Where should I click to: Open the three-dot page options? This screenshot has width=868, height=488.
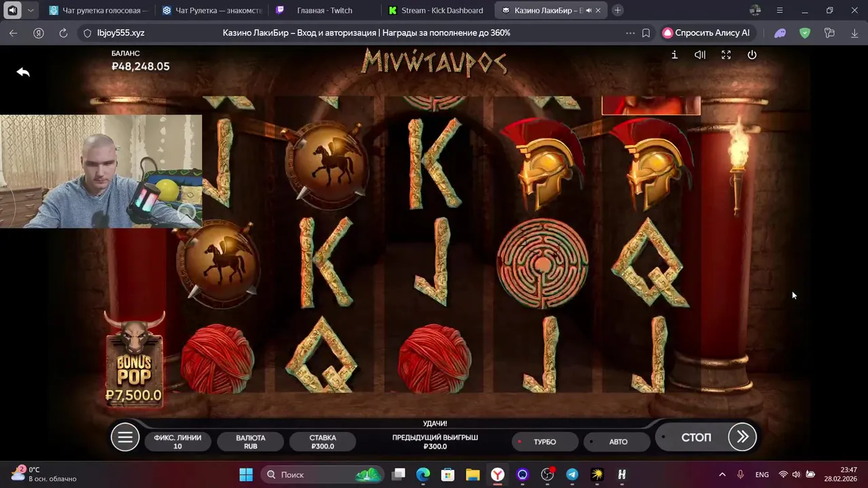(631, 33)
